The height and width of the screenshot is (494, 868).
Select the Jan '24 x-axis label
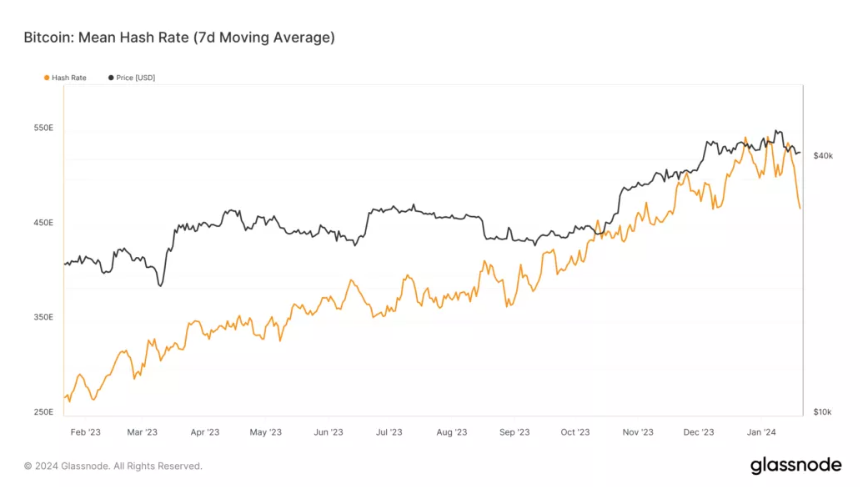coord(761,432)
